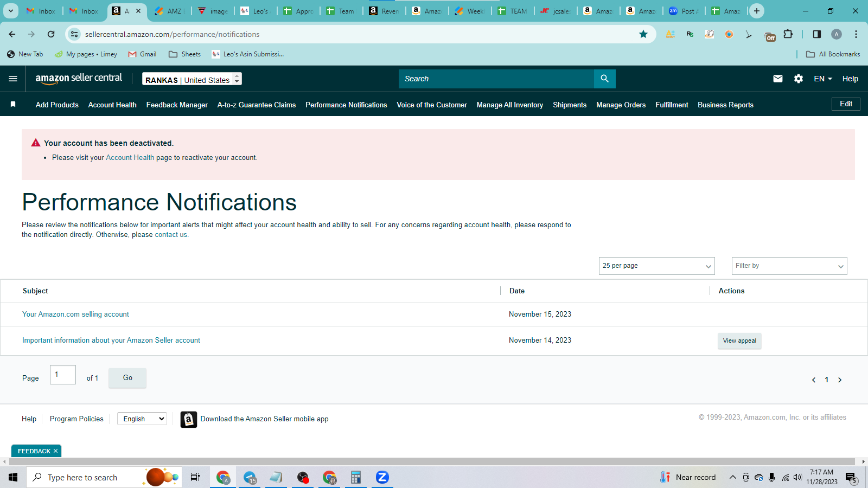Go to A-to-z Guarantee Claims
Viewport: 868px width, 488px height.
pyautogui.click(x=257, y=105)
